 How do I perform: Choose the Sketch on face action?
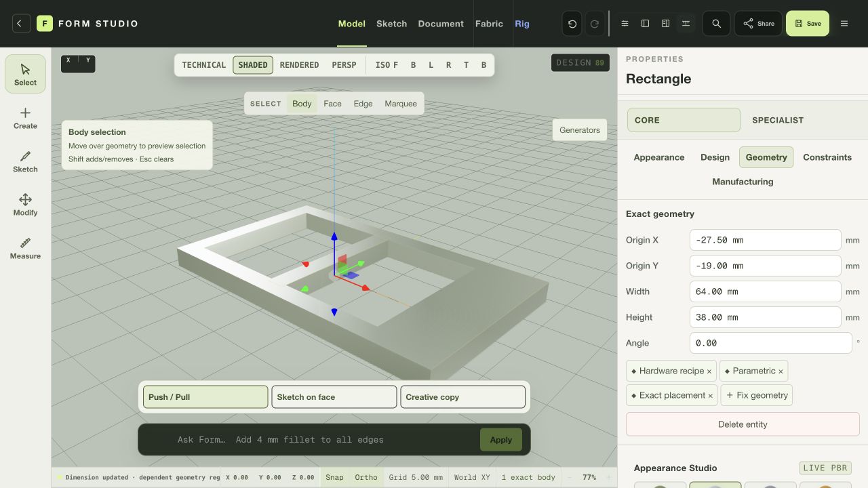pyautogui.click(x=334, y=397)
